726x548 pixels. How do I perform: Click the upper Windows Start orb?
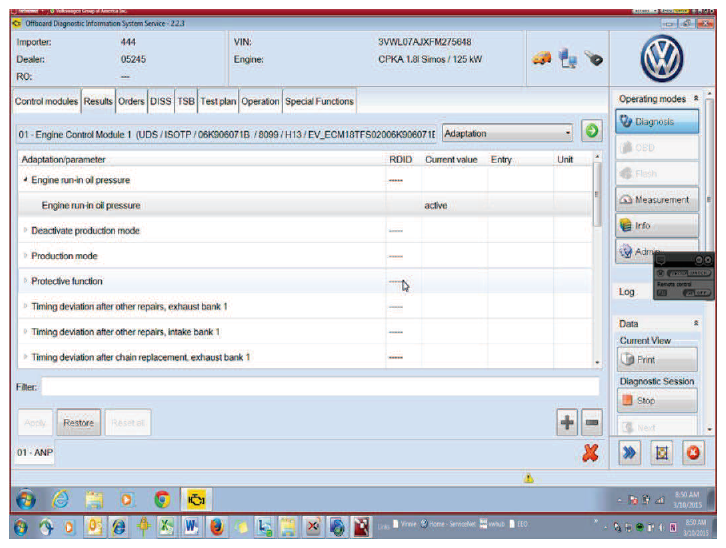coord(25,500)
